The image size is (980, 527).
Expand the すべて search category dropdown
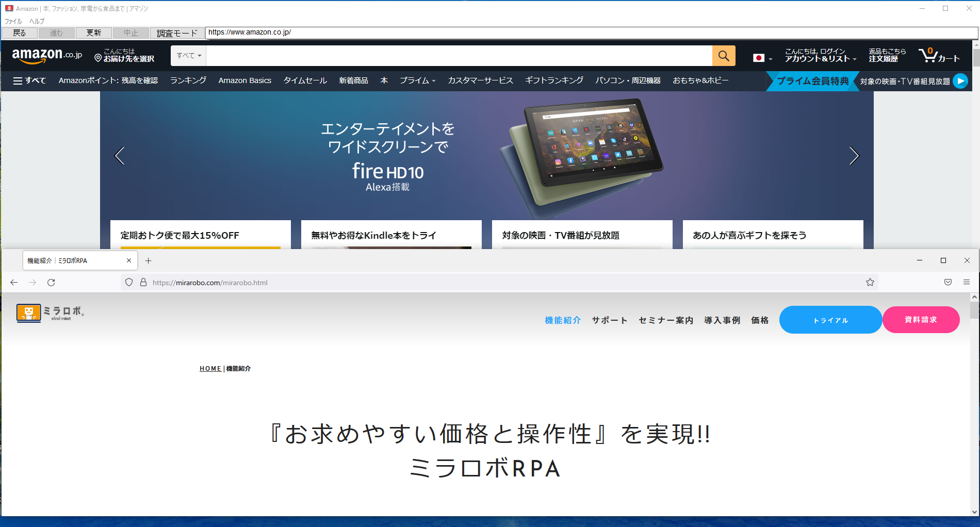point(189,56)
